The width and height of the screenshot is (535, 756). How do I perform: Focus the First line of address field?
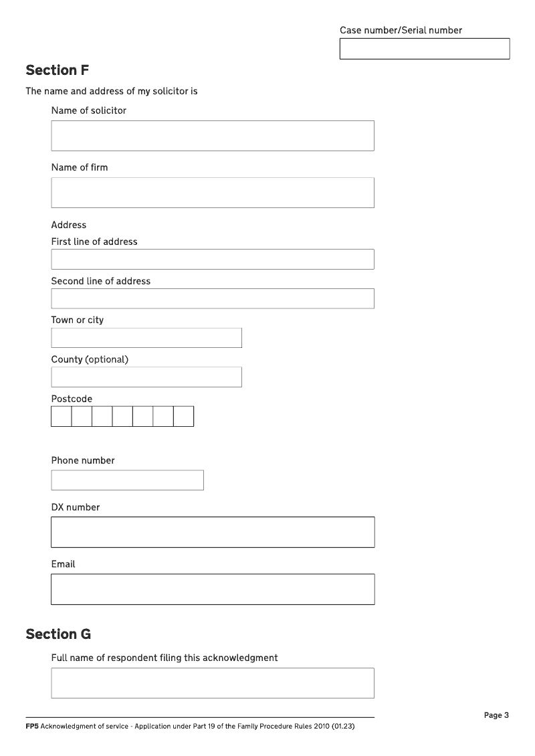tap(213, 260)
